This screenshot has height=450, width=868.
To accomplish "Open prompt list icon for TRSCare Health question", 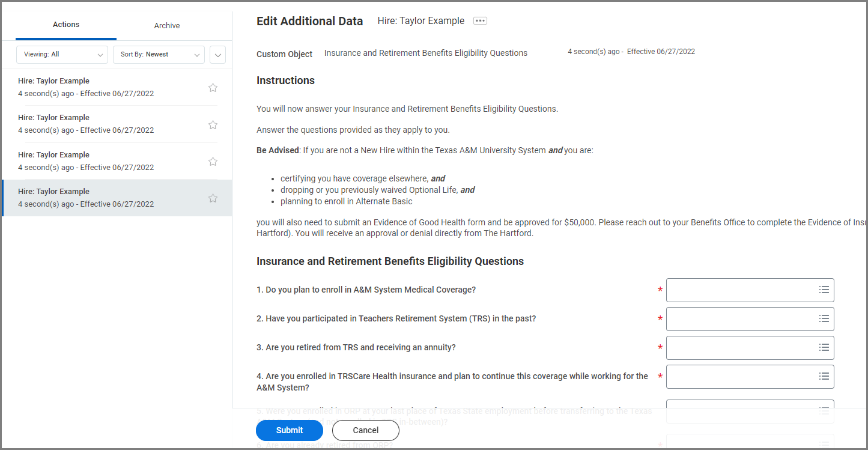I will (x=824, y=376).
